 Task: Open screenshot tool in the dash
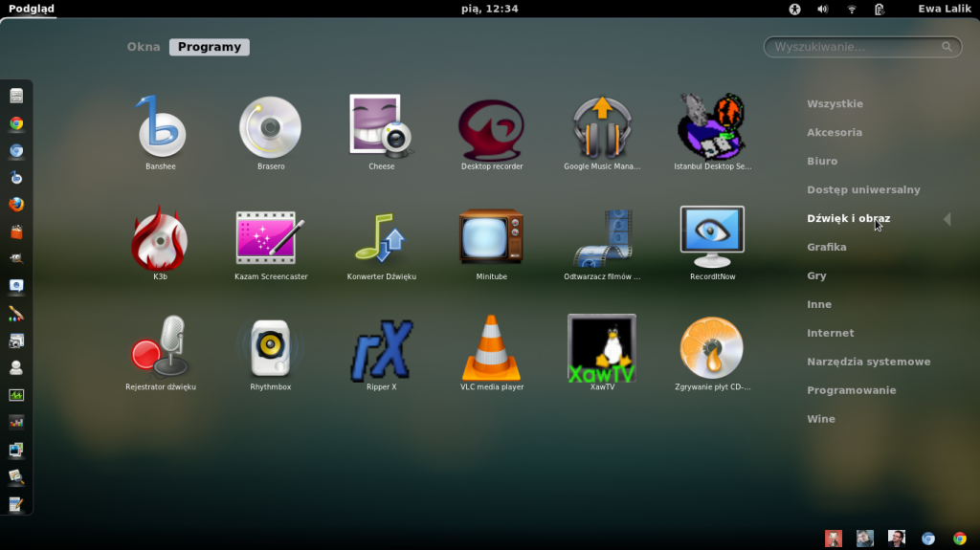[16, 341]
